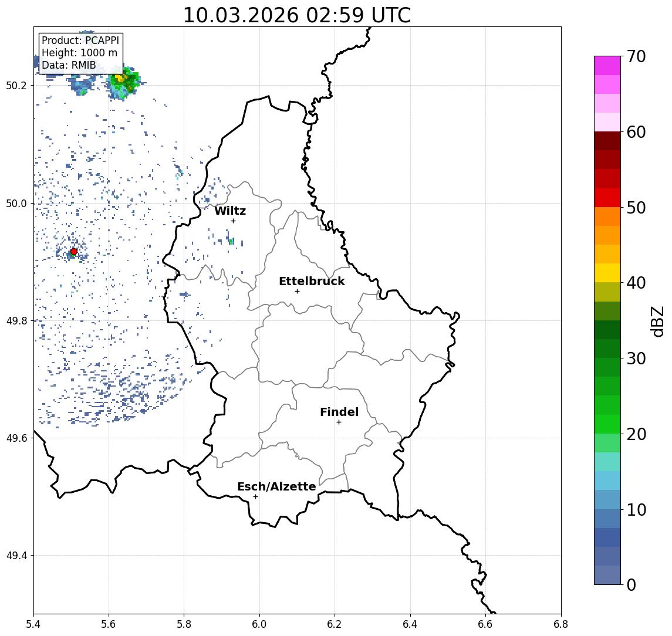Click the colorbar tick label 10
672x636 pixels.
click(636, 509)
